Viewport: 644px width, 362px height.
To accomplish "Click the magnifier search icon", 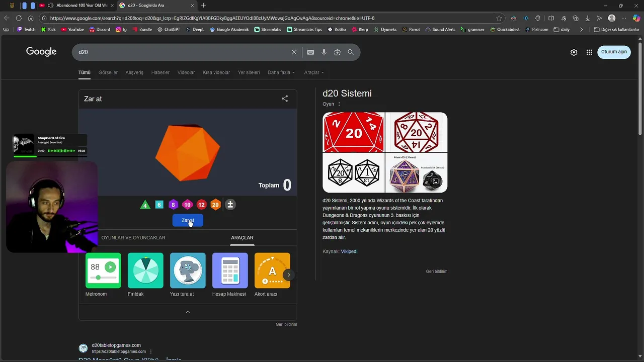I will coord(351,52).
